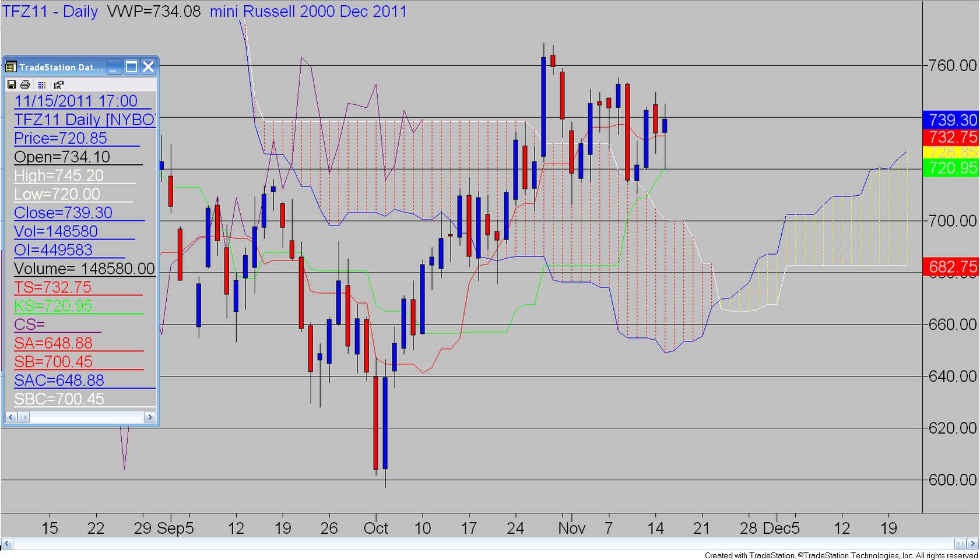Click the 600.00 price axis label
The width and height of the screenshot is (980, 560).
(x=953, y=480)
